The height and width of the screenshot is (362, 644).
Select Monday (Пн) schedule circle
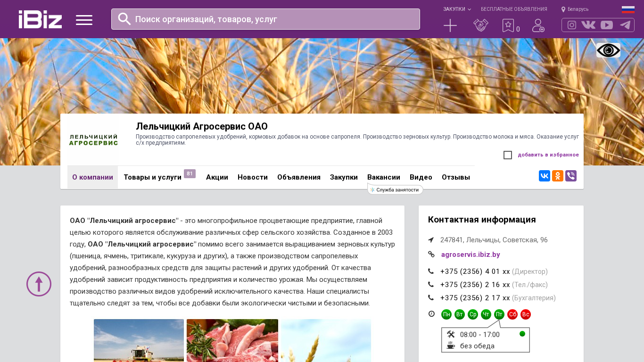(x=446, y=314)
